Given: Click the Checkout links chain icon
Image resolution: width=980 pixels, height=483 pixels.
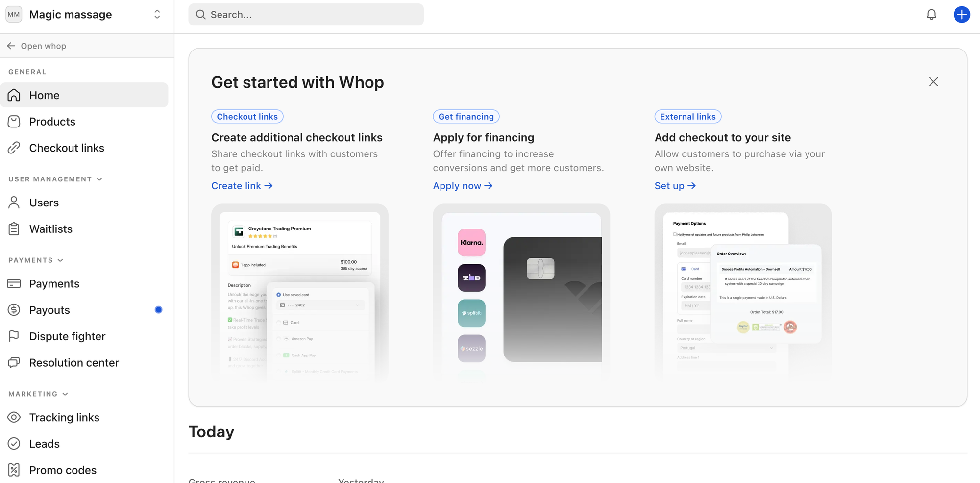Looking at the screenshot, I should (x=14, y=148).
